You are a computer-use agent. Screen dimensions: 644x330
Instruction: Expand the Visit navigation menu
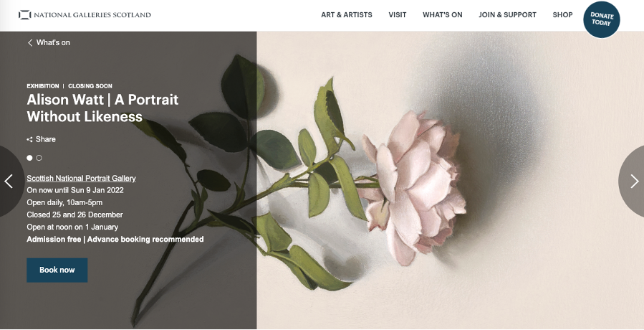(397, 15)
